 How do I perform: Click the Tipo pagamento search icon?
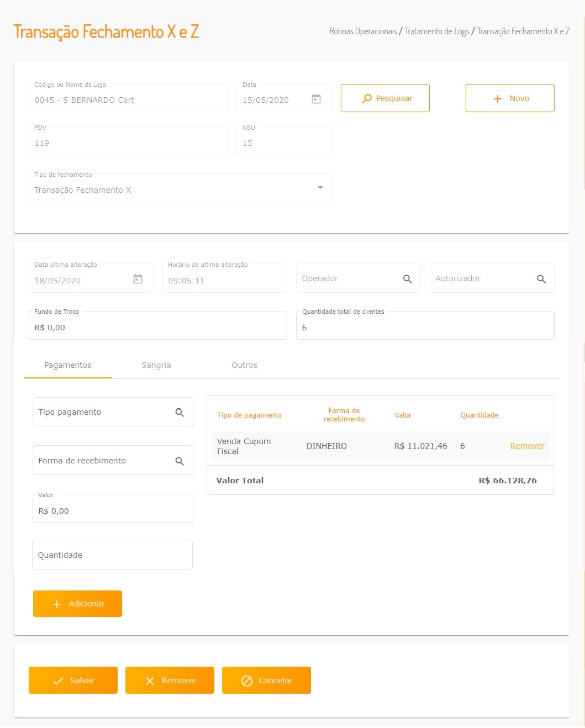(180, 413)
